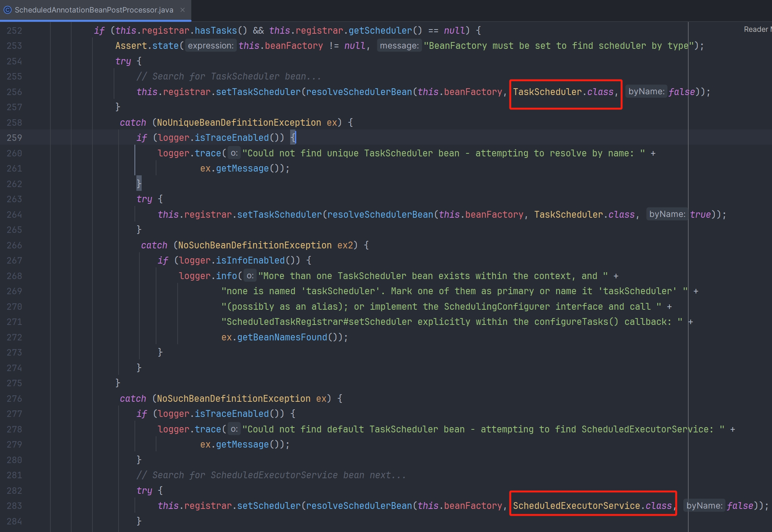Close the ScheduledAnnotationBeanPostProcessor.java tab
Viewport: 772px width, 532px height.
183,10
